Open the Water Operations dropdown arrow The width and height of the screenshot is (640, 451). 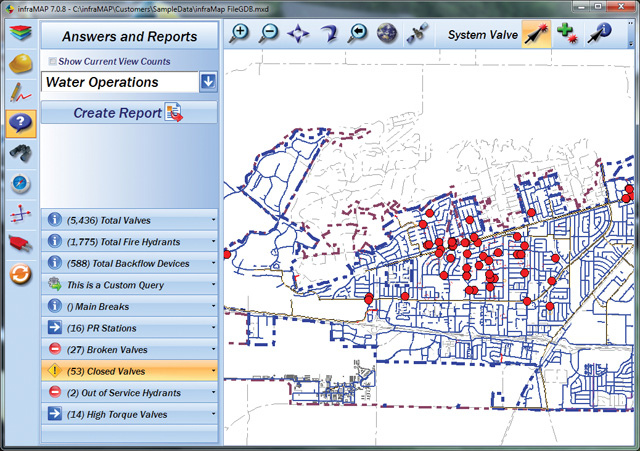click(208, 82)
